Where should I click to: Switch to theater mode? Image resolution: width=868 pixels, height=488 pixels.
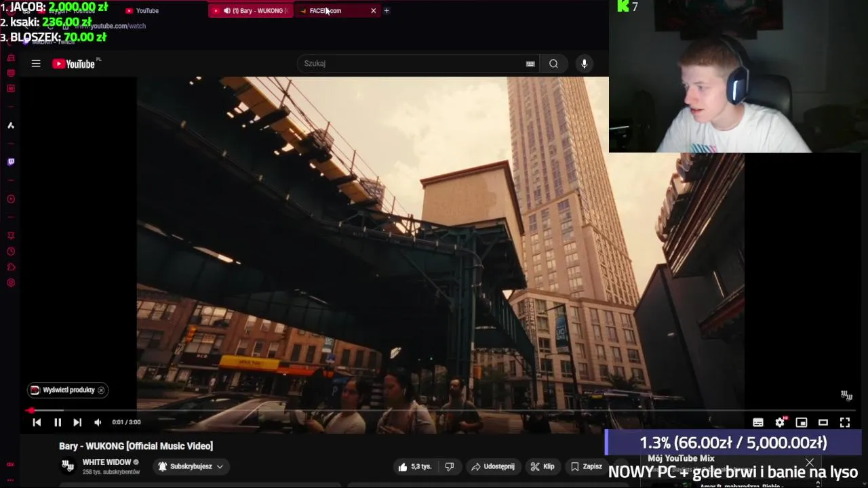tap(823, 422)
